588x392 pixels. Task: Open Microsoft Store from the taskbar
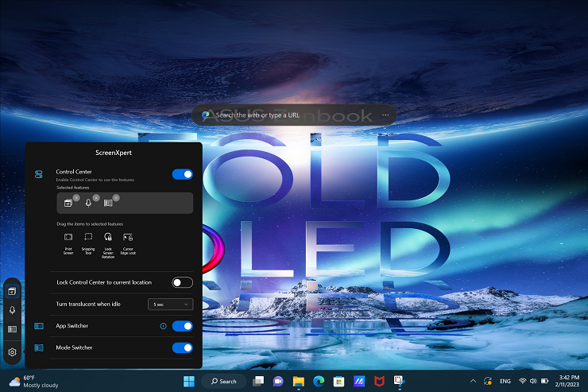coord(338,381)
